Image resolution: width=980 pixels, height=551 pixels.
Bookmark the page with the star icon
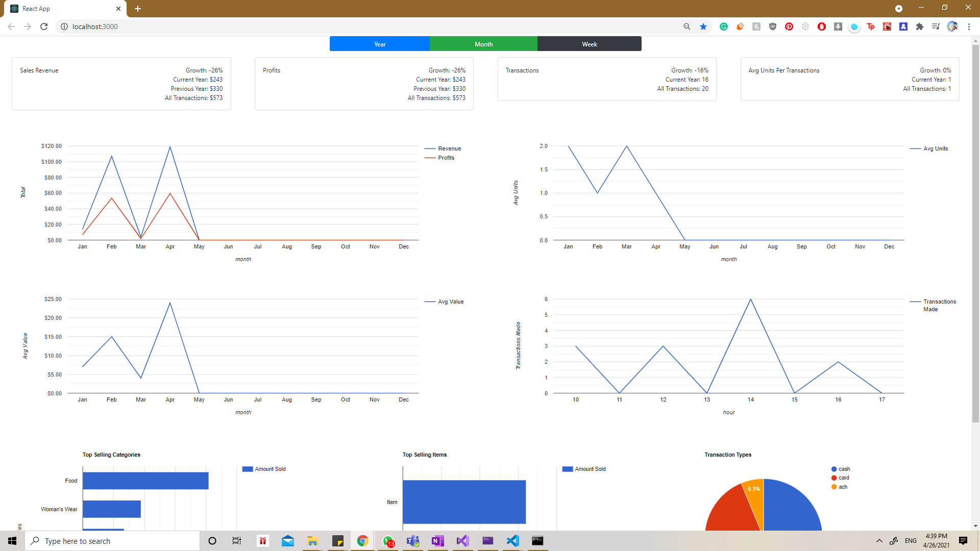703,27
